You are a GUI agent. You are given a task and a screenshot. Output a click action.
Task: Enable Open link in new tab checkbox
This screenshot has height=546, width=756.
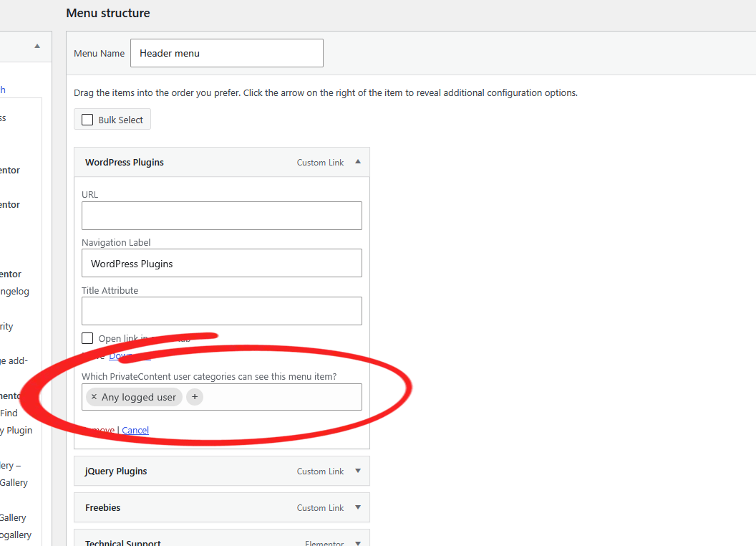[87, 338]
